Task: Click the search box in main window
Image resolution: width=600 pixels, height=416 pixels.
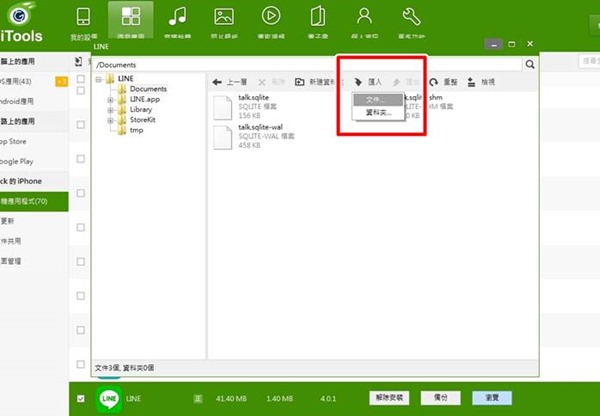Action: (589, 61)
